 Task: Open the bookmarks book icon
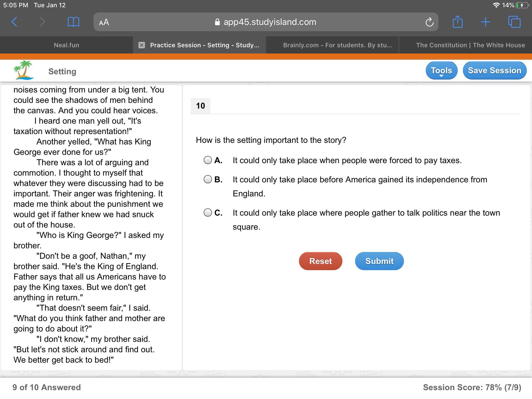(x=73, y=22)
